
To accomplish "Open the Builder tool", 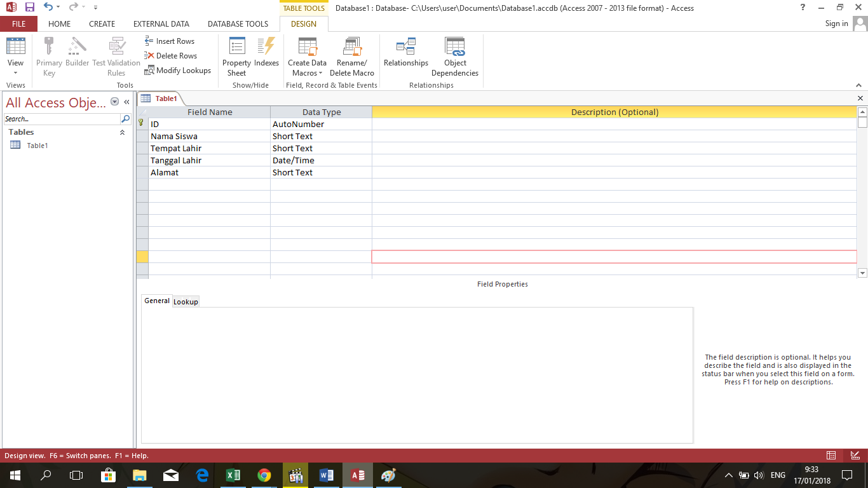I will point(77,56).
